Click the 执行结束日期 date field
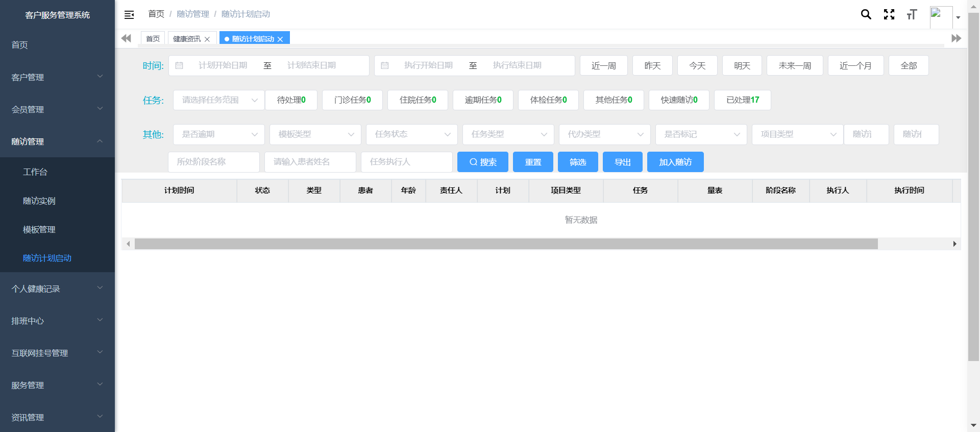Image resolution: width=980 pixels, height=432 pixels. [x=517, y=65]
